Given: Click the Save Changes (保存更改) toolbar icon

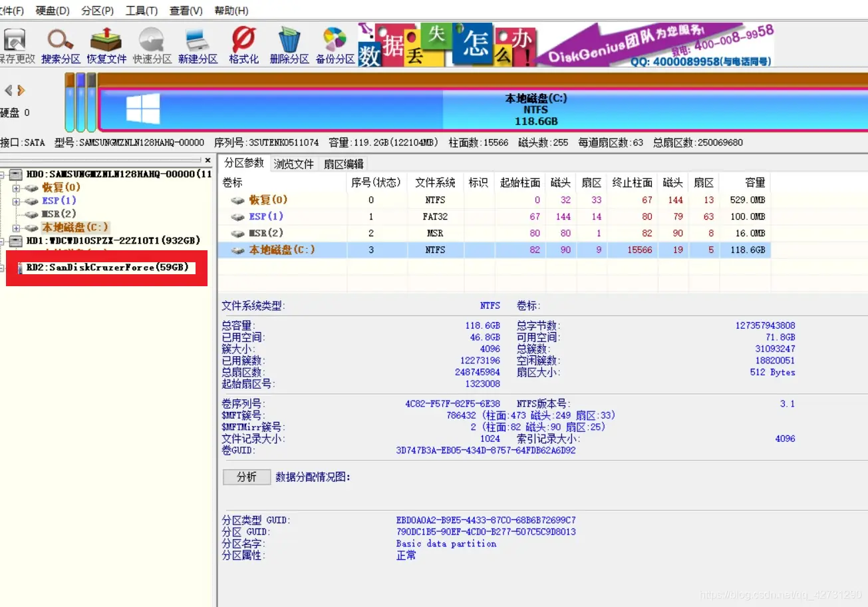Looking at the screenshot, I should (x=15, y=40).
